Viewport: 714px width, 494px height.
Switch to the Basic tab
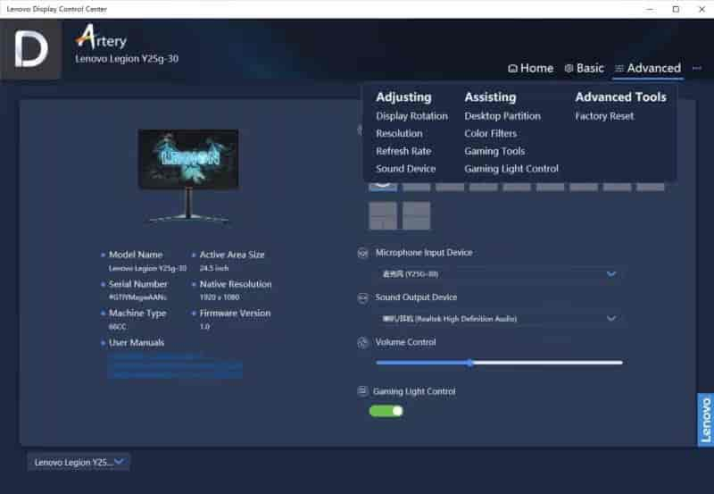coord(584,68)
